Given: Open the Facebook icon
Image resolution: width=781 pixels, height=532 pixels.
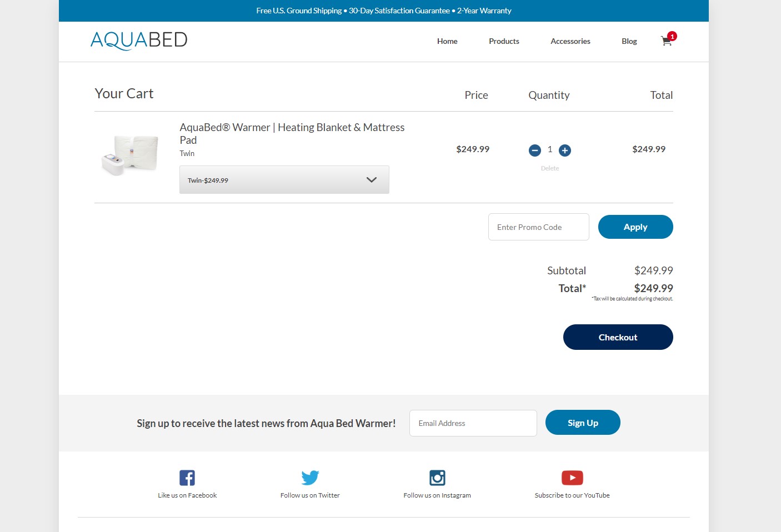Looking at the screenshot, I should point(187,478).
